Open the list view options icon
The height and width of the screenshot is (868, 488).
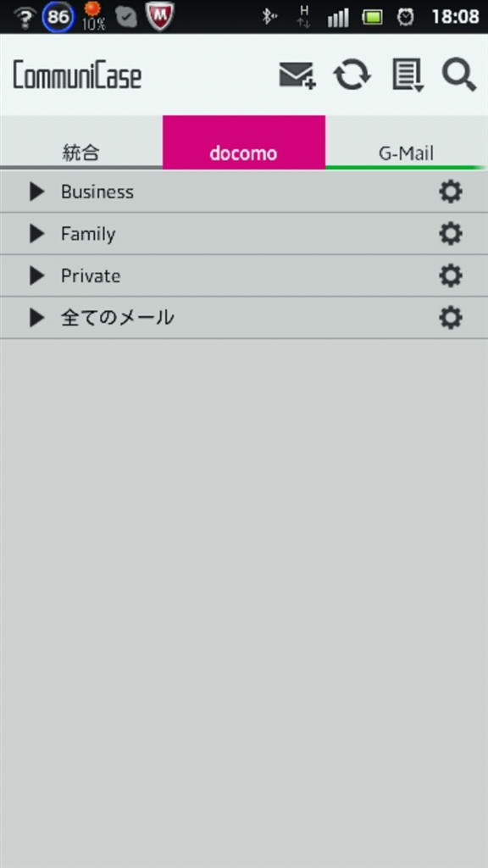click(x=408, y=75)
